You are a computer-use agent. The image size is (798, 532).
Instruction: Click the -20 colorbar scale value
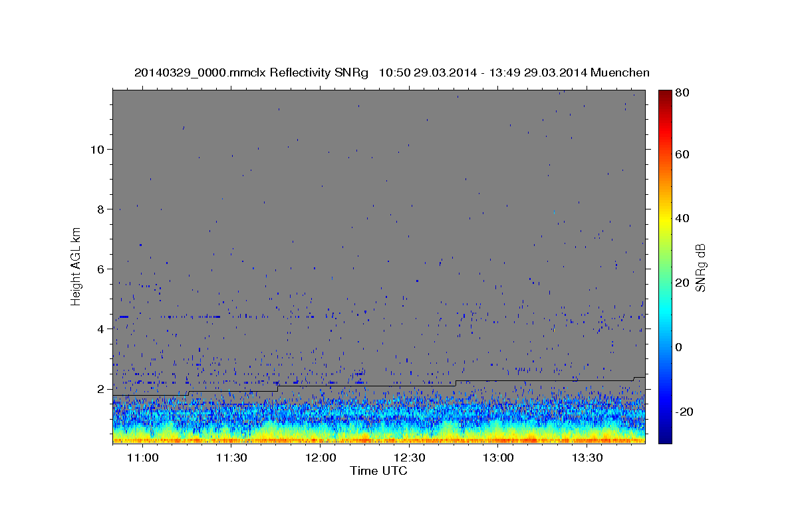point(685,412)
